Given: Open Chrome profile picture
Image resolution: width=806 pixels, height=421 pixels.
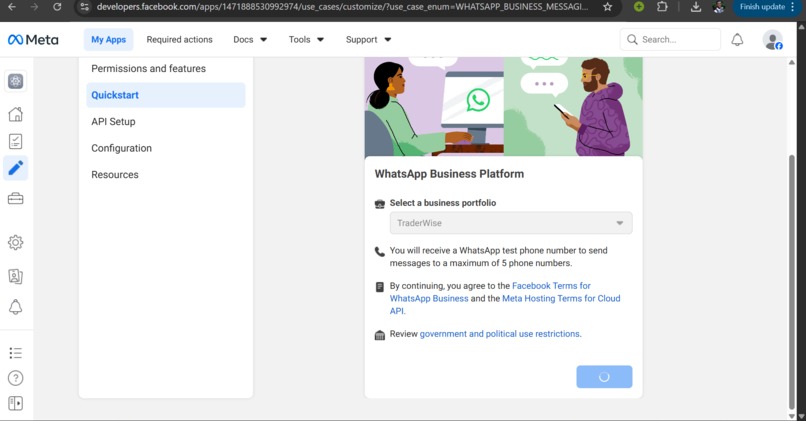Looking at the screenshot, I should coord(719,7).
